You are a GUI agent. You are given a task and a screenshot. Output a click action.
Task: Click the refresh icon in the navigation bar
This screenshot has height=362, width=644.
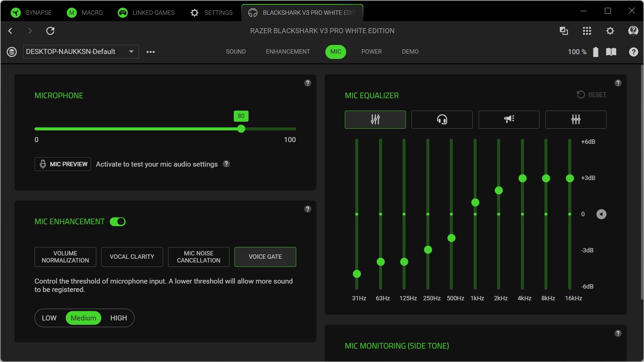pos(51,31)
